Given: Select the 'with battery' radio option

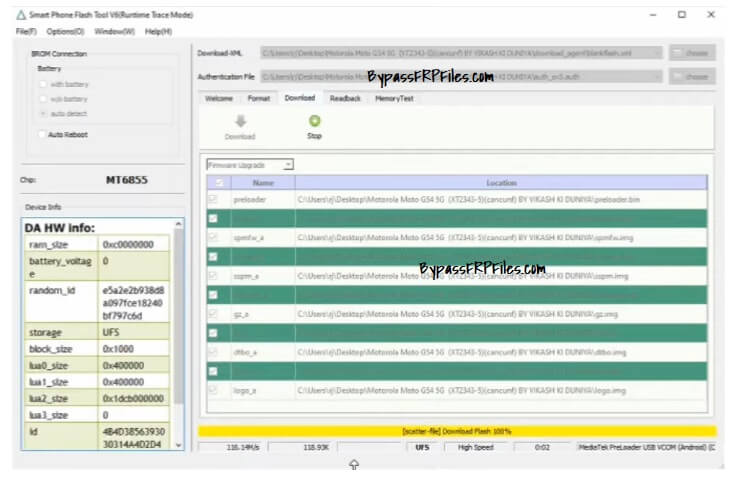Looking at the screenshot, I should click(x=43, y=84).
